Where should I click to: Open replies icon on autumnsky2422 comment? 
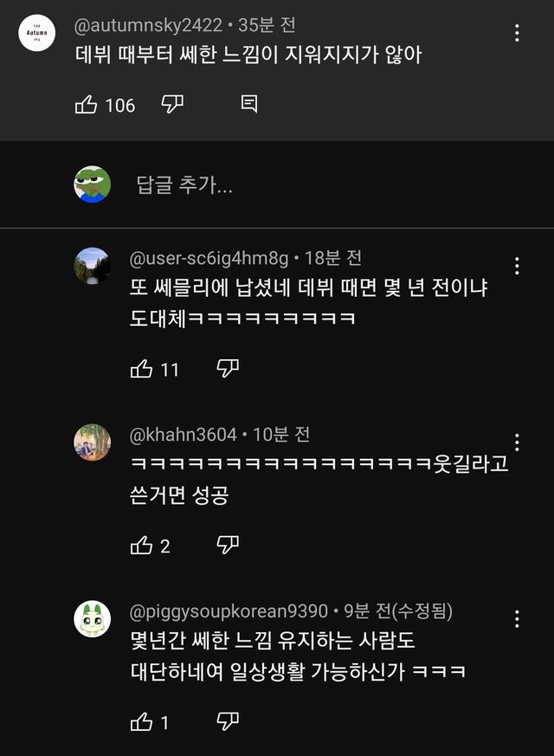(248, 105)
